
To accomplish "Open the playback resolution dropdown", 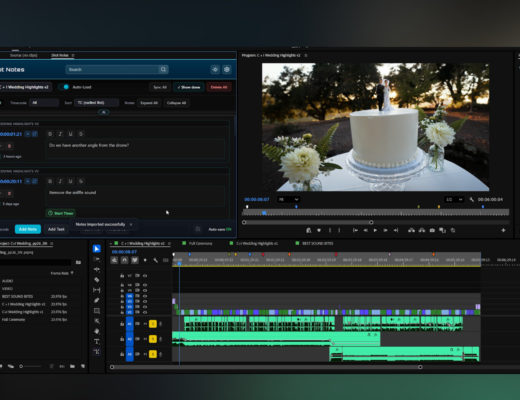I will coord(454,199).
